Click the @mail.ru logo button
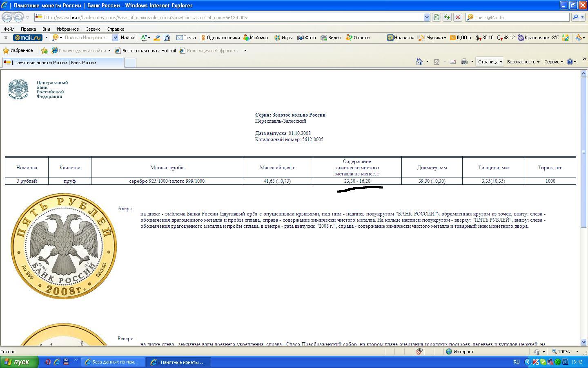588x368 pixels. tap(27, 38)
